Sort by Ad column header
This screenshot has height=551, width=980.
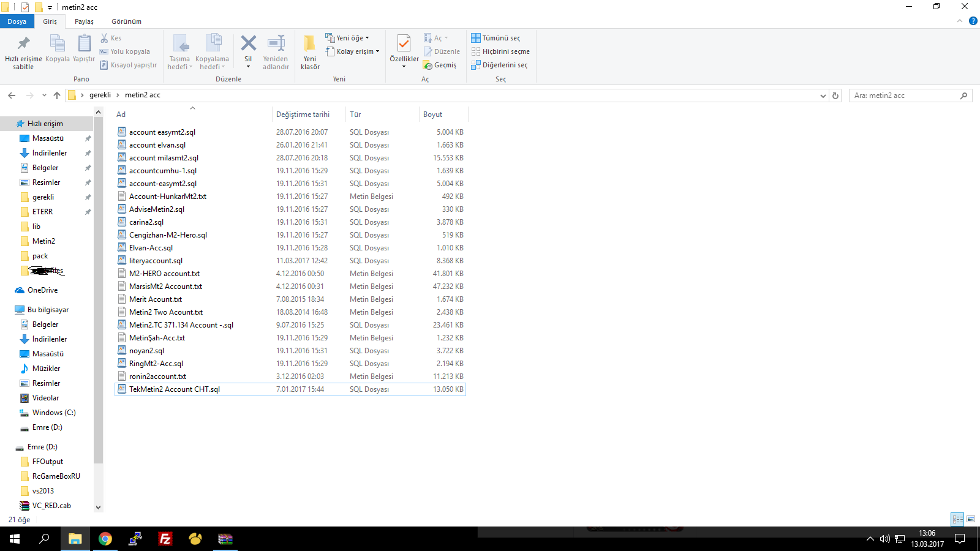tap(192, 114)
